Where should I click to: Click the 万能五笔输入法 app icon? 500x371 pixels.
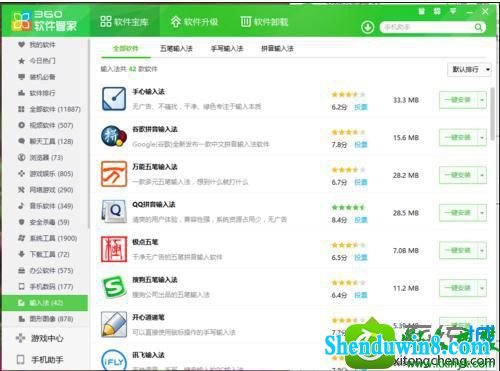tap(114, 174)
